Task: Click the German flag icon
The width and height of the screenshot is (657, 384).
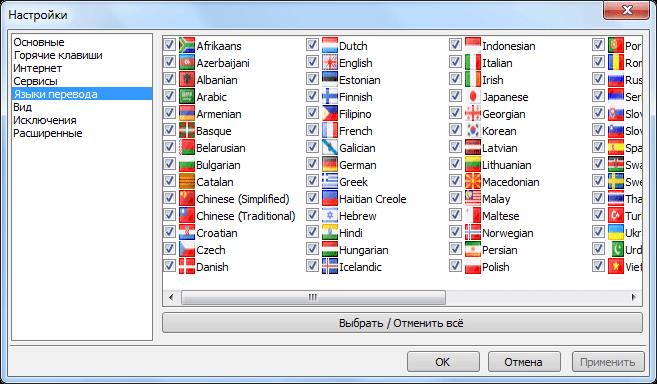Action: click(x=330, y=164)
